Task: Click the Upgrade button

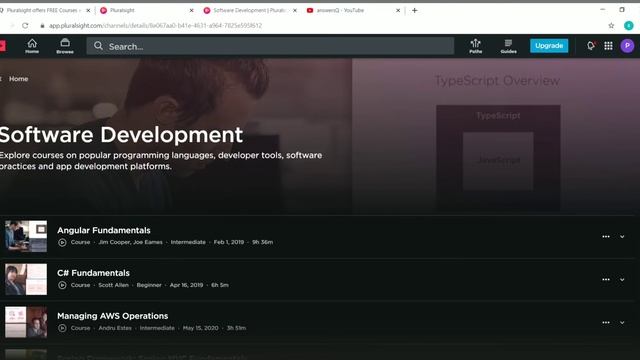Action: point(549,46)
